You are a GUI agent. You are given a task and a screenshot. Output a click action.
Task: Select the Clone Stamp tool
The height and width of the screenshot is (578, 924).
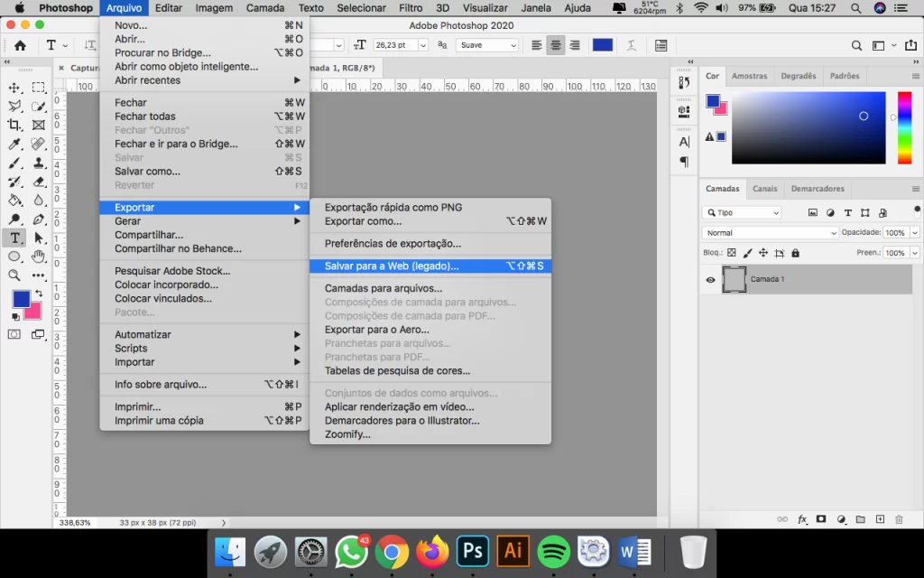pos(38,163)
